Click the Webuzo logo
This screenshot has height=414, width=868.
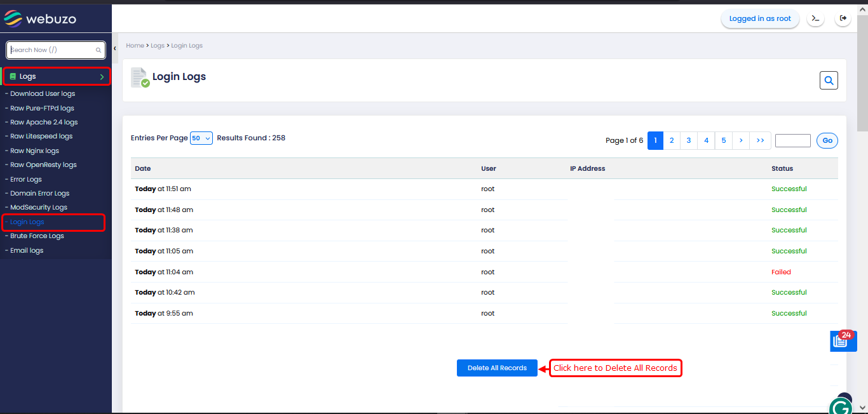click(x=40, y=19)
